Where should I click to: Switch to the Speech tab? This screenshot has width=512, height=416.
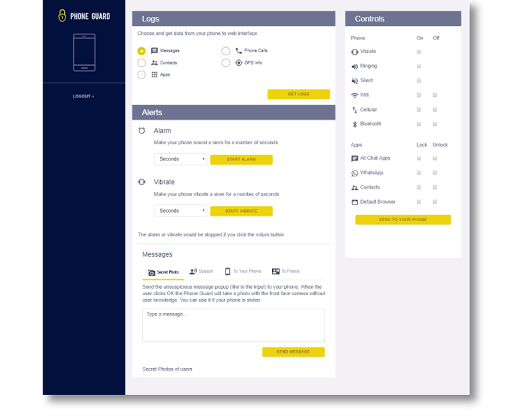(x=201, y=271)
